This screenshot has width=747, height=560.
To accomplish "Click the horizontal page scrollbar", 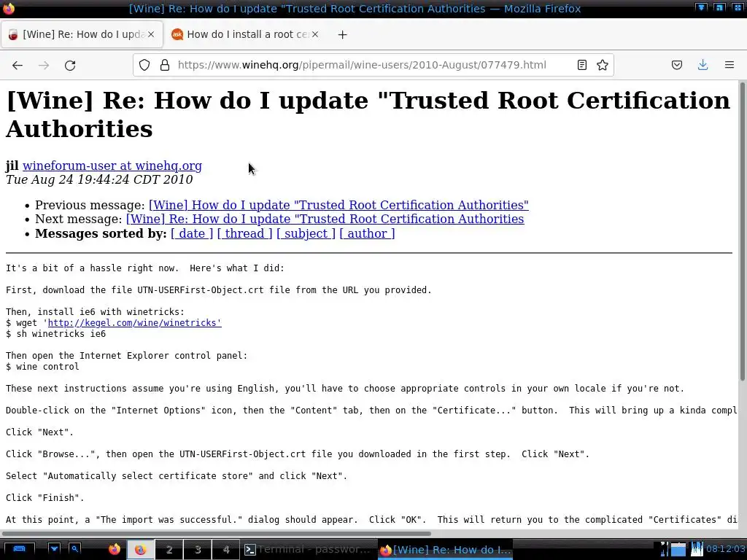I will pyautogui.click(x=216, y=534).
